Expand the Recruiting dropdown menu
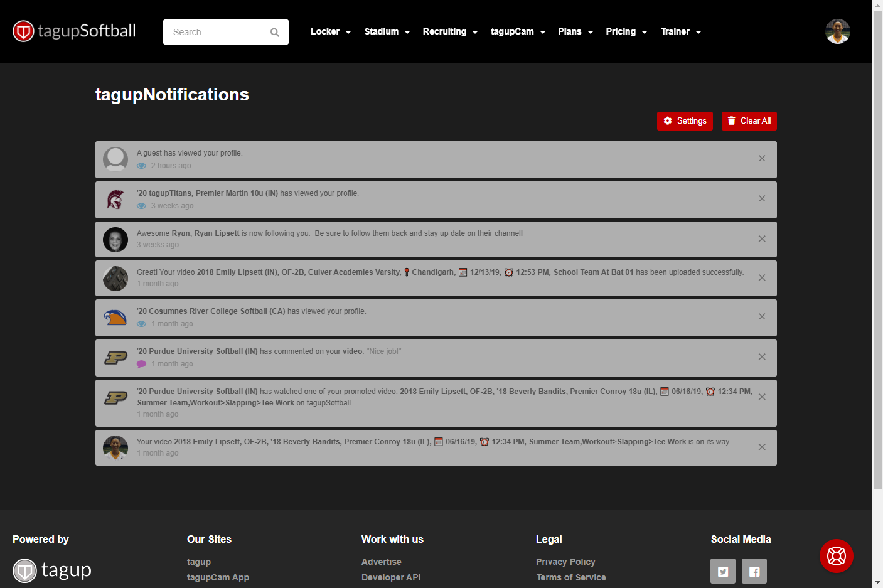 click(x=450, y=32)
